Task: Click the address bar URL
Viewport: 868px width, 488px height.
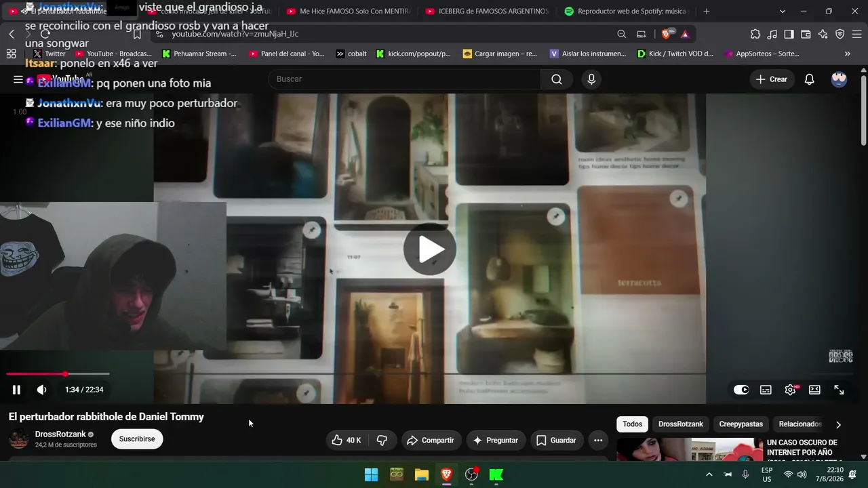Action: coord(235,34)
